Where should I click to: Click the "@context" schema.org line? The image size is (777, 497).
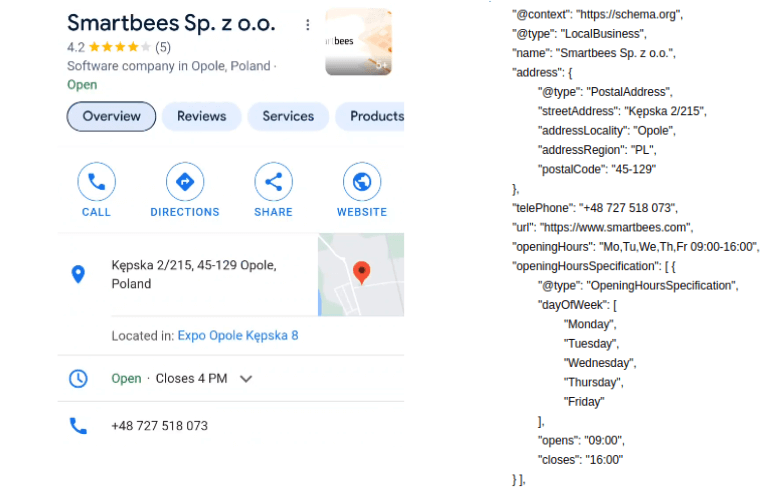pyautogui.click(x=598, y=14)
